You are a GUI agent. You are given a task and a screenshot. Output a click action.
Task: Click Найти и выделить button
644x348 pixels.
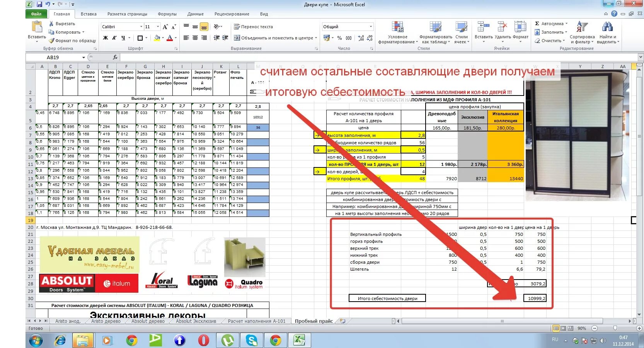coord(608,32)
